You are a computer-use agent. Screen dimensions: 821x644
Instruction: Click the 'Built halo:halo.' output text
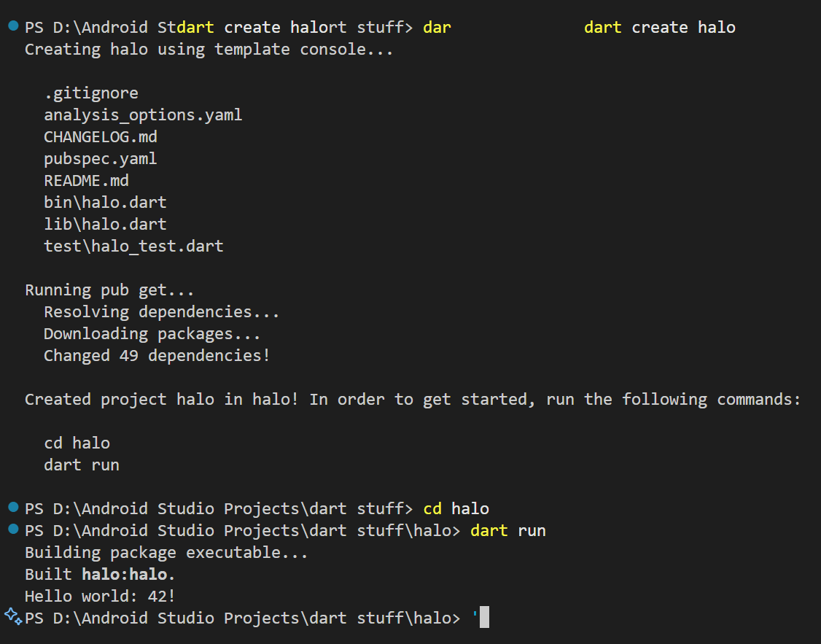point(100,575)
